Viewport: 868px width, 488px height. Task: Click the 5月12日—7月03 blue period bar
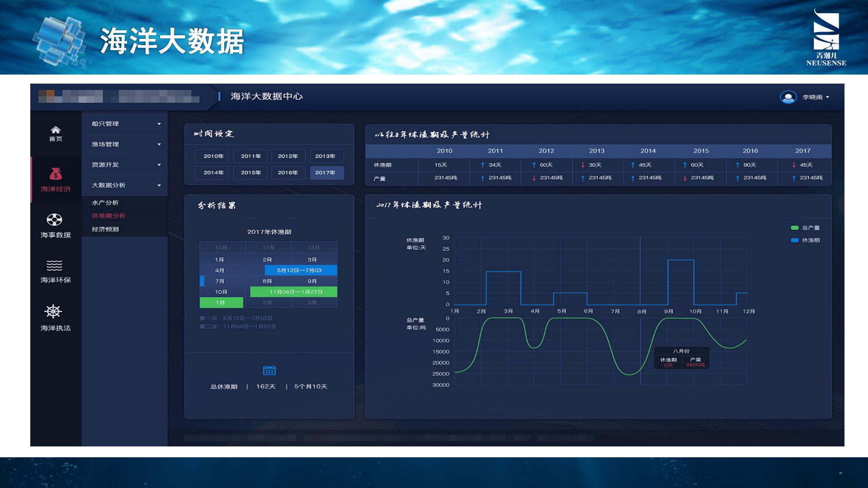pos(301,270)
